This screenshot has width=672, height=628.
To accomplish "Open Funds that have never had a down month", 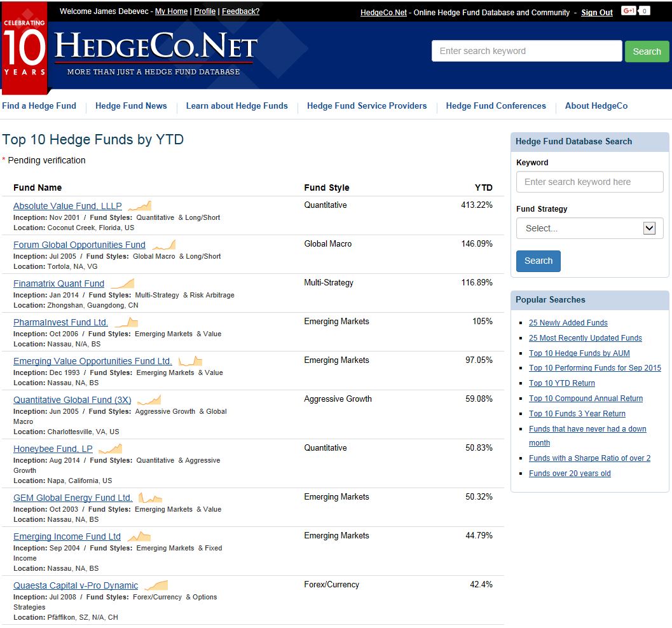I will pyautogui.click(x=587, y=435).
